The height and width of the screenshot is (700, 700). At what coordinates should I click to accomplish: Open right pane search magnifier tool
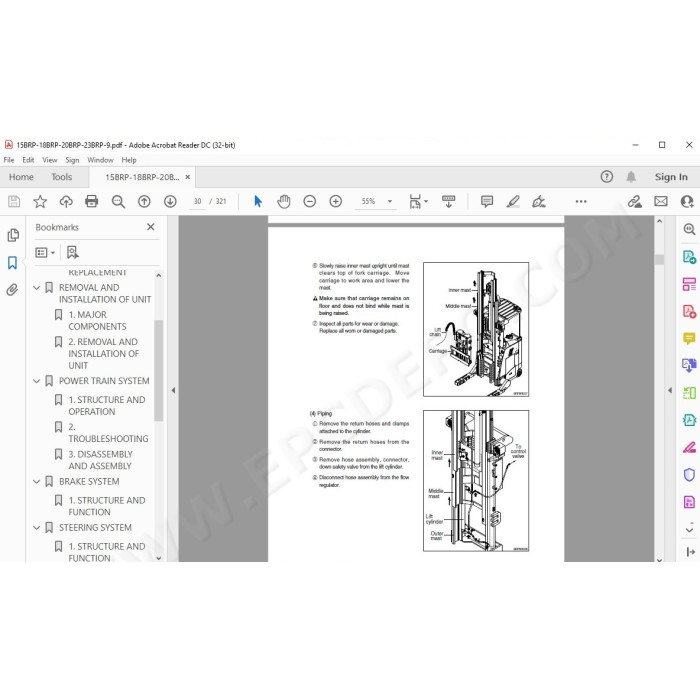click(x=689, y=229)
